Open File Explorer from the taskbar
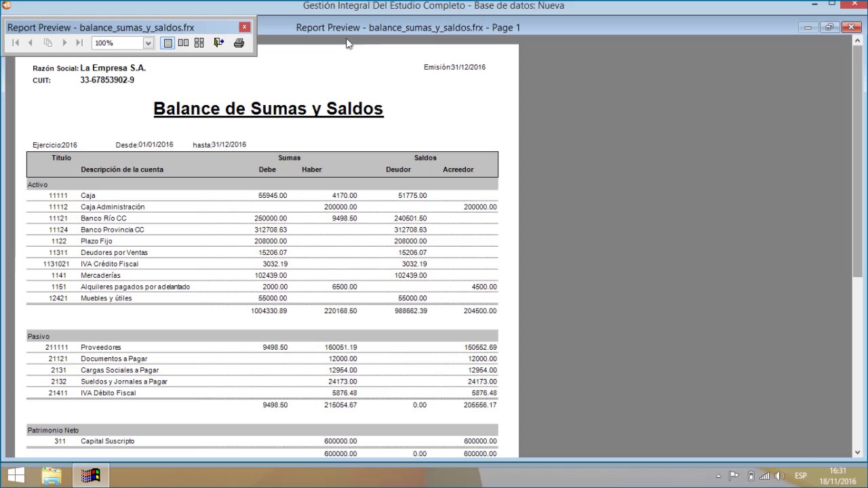The width and height of the screenshot is (868, 488). coord(52,475)
